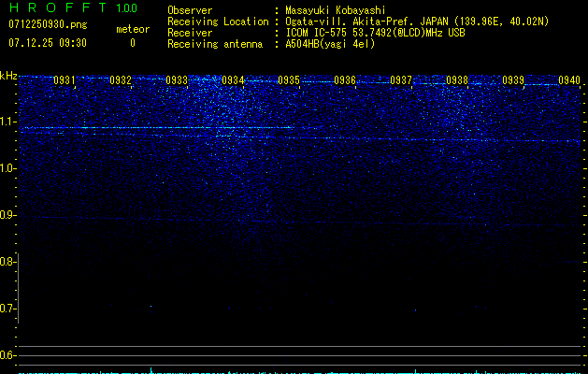This screenshot has width=588, height=374.
Task: Select the filename 0712250930.png
Action: point(48,25)
